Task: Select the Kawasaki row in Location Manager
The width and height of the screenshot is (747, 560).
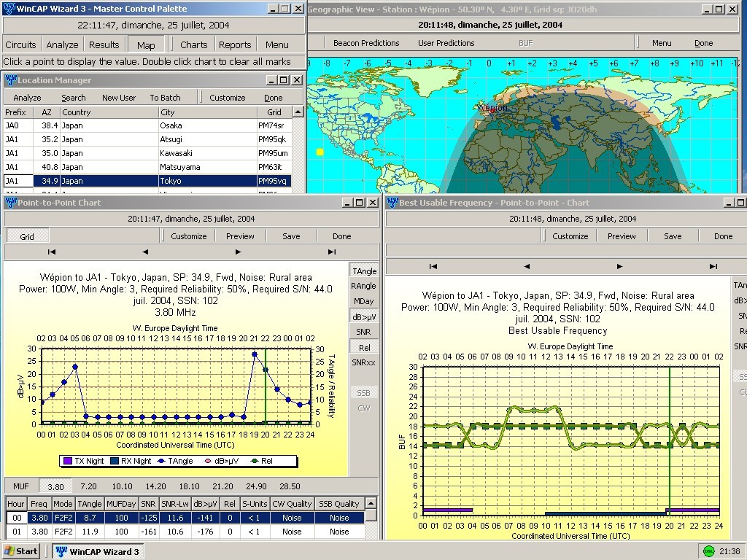Action: 147,153
